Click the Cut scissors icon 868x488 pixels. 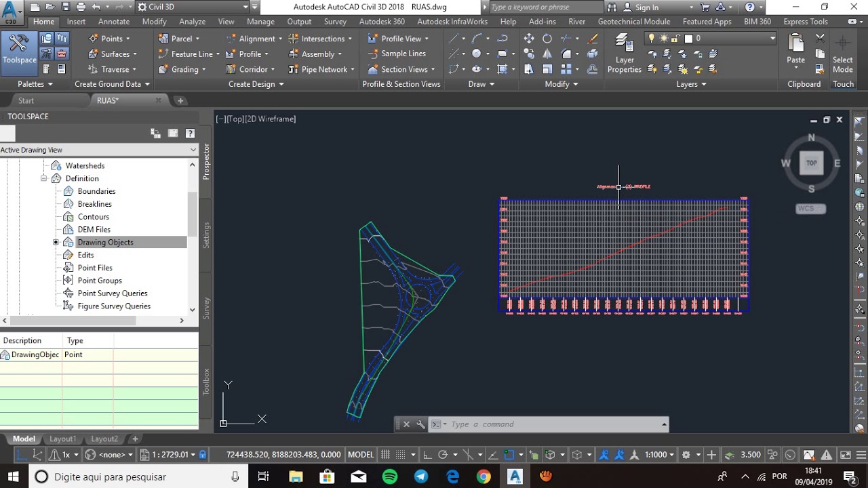pyautogui.click(x=820, y=39)
